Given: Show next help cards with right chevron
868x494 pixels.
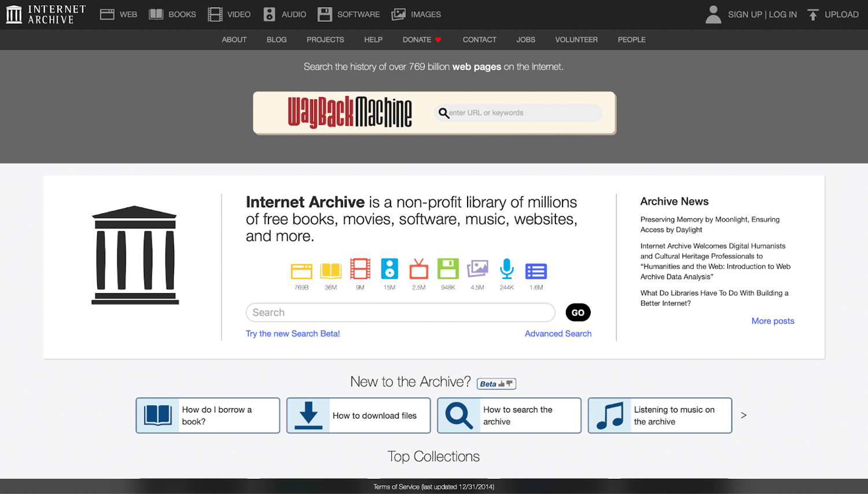Looking at the screenshot, I should click(744, 415).
